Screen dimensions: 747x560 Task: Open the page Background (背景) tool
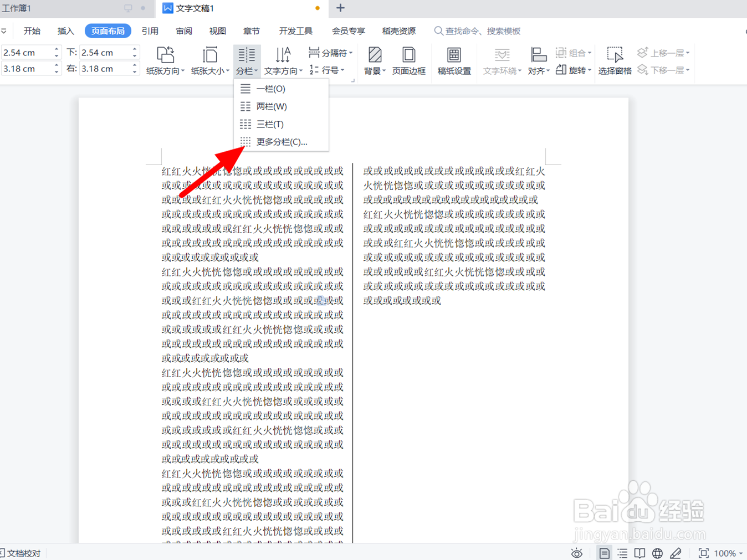[375, 61]
